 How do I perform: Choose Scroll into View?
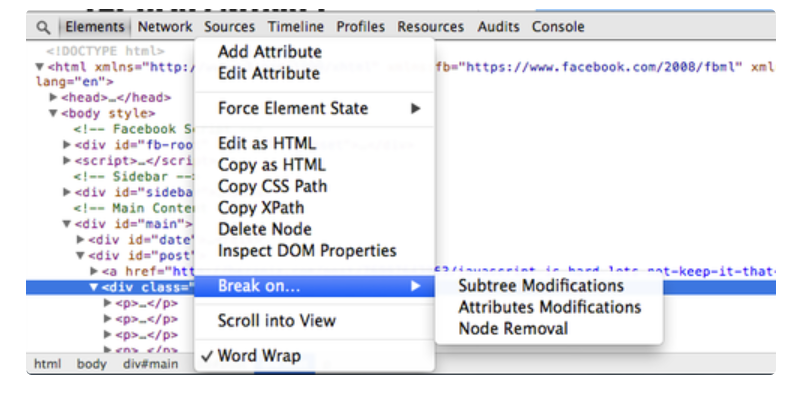point(314,321)
